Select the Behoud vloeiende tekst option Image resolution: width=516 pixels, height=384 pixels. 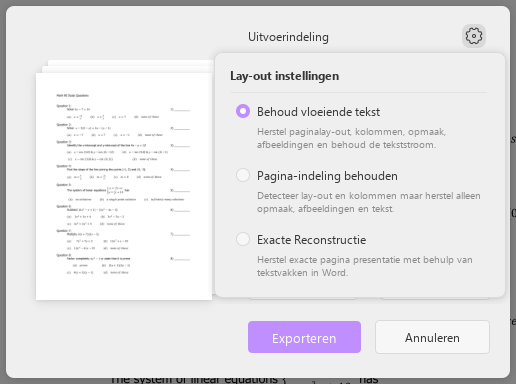(243, 111)
